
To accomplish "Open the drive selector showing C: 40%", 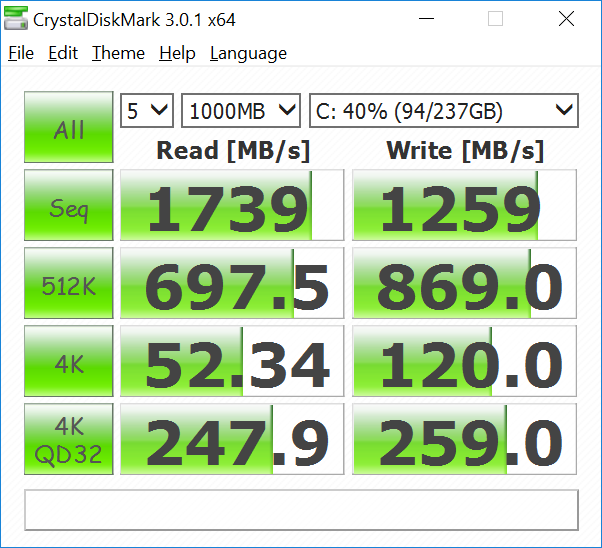I will [444, 111].
